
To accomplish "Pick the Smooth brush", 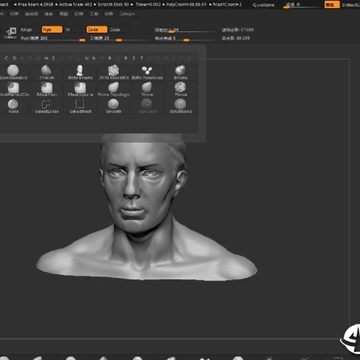I will click(114, 106).
